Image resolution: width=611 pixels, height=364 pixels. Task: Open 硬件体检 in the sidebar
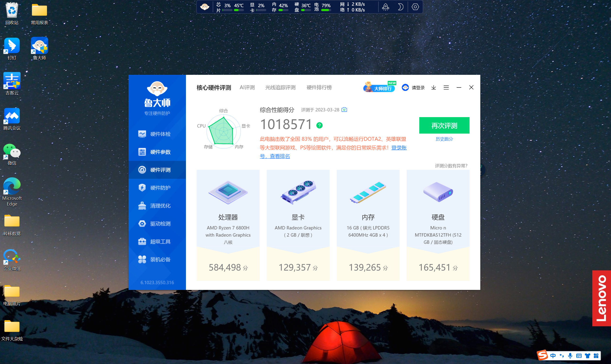coord(157,134)
